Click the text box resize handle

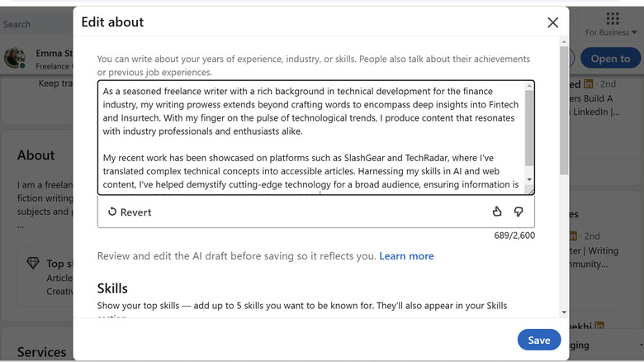(529, 191)
